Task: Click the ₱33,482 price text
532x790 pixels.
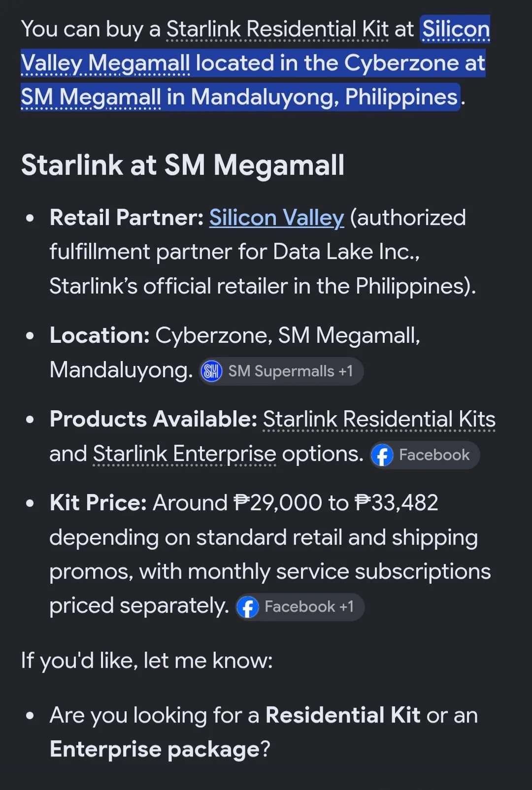Action: [x=396, y=503]
